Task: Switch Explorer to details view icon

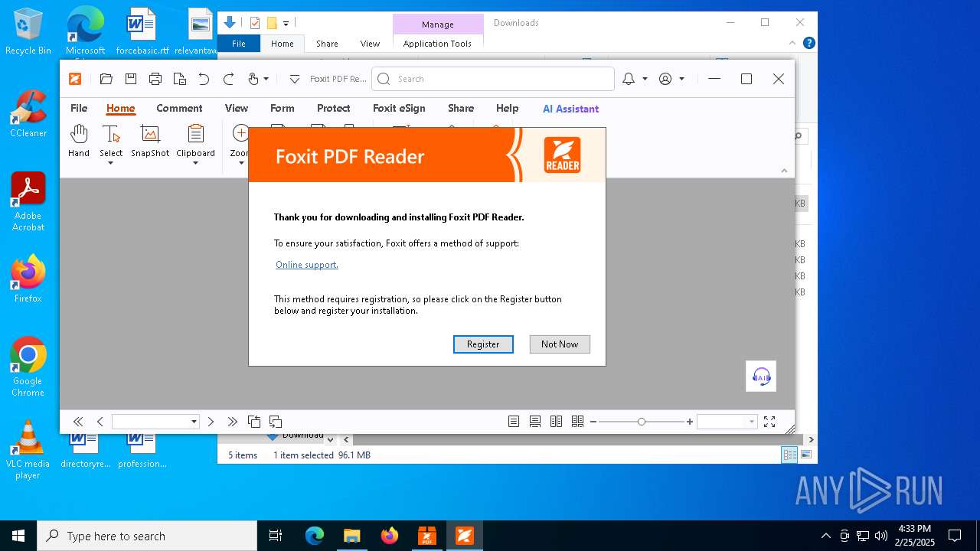Action: 789,455
